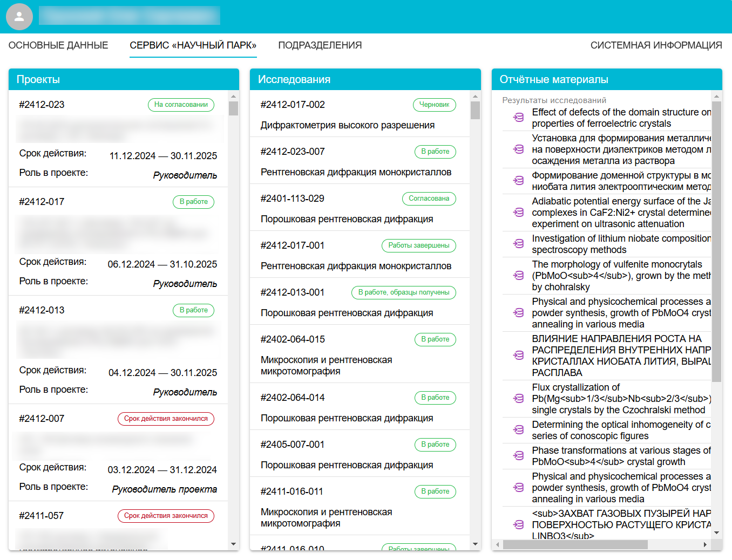This screenshot has height=560, width=732.
Task: Click the 'В работе' badge of project #2412-013
Action: coord(193,310)
